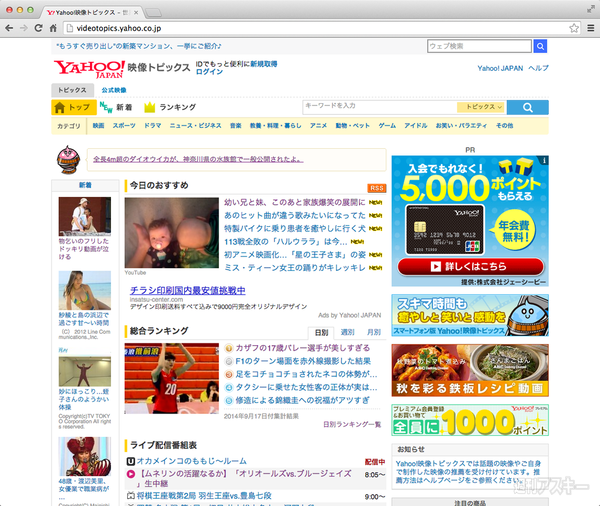Click the blue web search magnifier button
This screenshot has height=506, width=600.
coord(540,46)
